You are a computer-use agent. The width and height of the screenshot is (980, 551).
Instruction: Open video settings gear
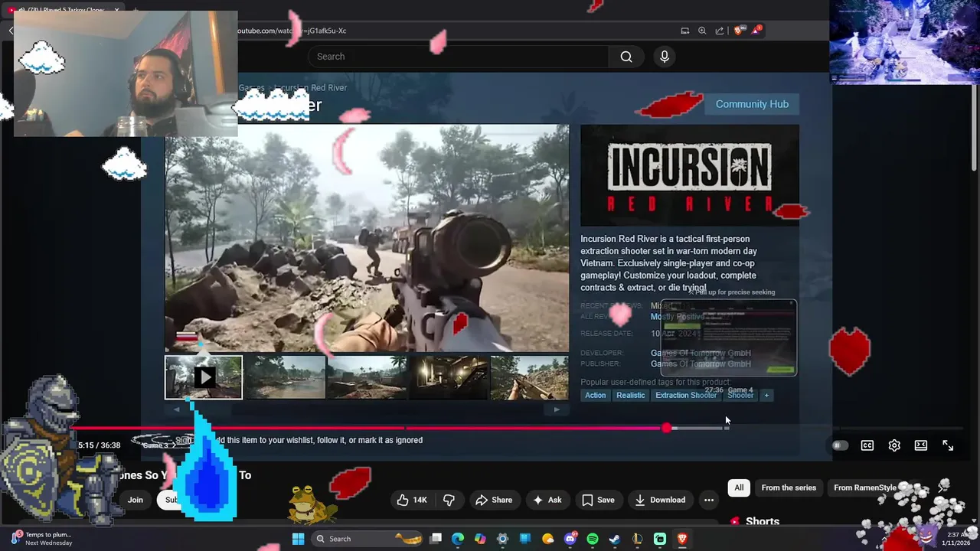tap(894, 445)
